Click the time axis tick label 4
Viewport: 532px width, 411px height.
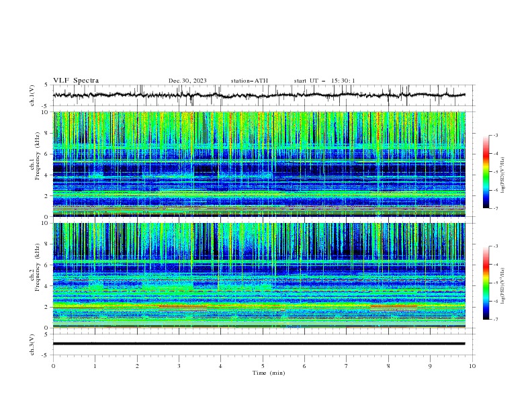tap(220, 366)
